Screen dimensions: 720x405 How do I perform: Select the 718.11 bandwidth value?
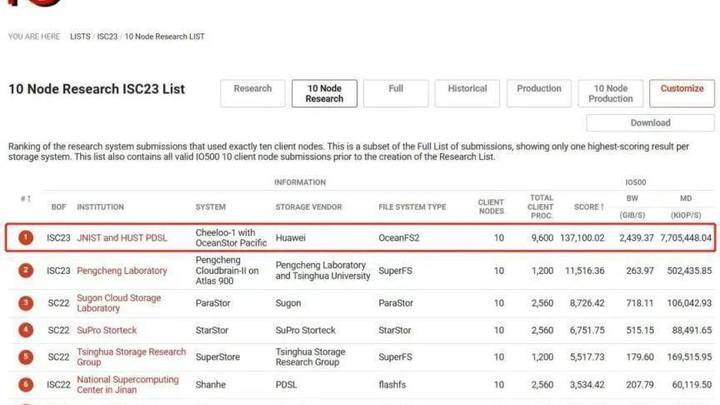pos(640,303)
